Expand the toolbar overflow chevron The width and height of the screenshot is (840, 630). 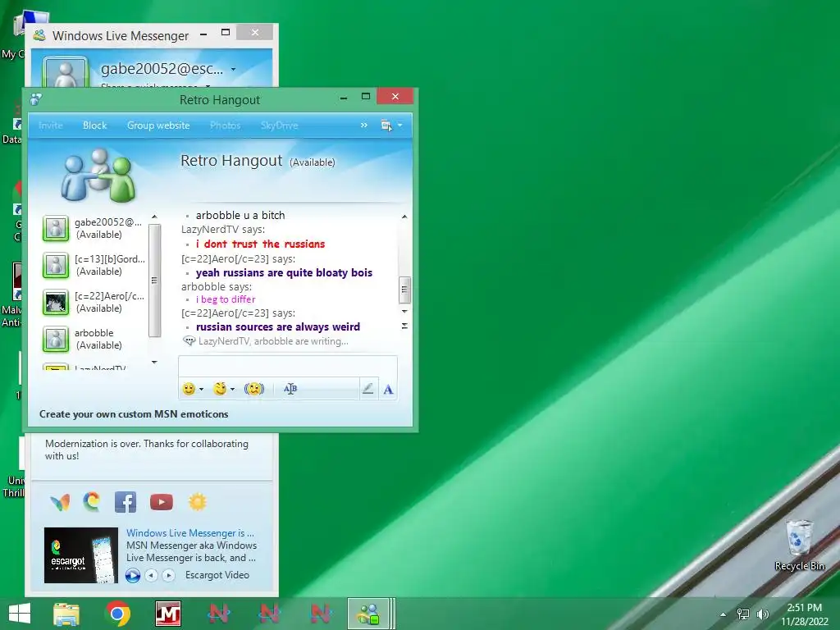(x=363, y=125)
